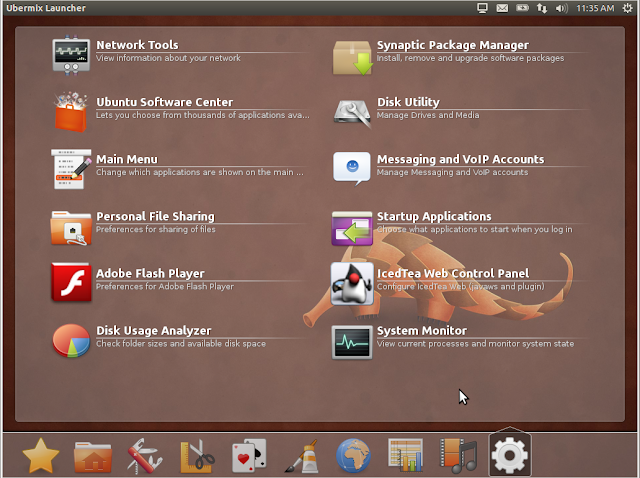The height and width of the screenshot is (478, 640).
Task: Select the gear system settings category
Action: (x=510, y=454)
